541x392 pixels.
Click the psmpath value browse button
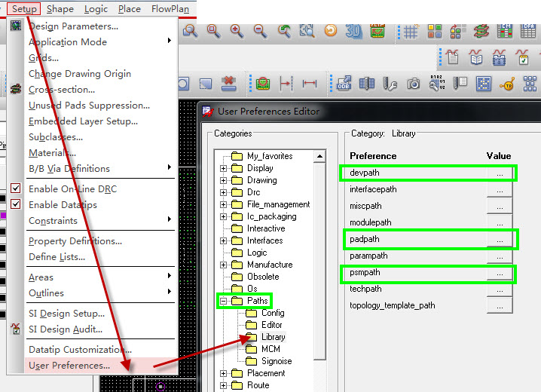pyautogui.click(x=499, y=273)
